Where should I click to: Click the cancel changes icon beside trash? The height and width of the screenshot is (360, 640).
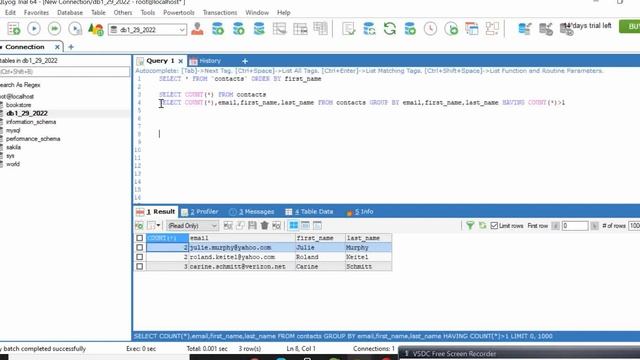pos(277,225)
